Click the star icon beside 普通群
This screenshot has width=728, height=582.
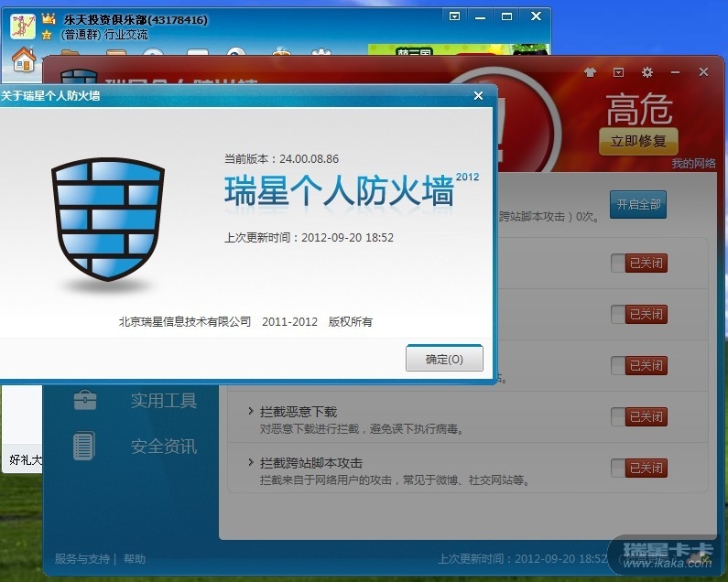click(x=47, y=35)
